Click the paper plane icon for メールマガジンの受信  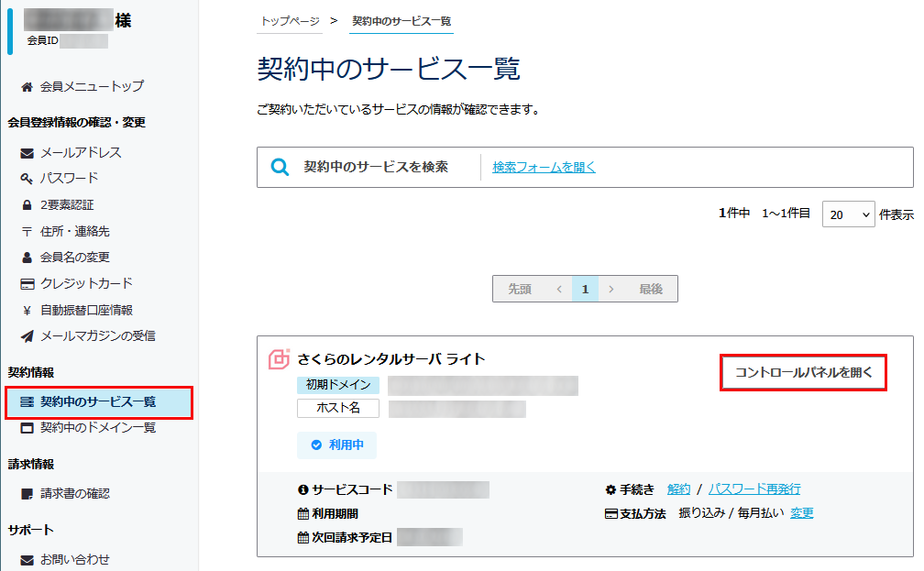coord(27,336)
